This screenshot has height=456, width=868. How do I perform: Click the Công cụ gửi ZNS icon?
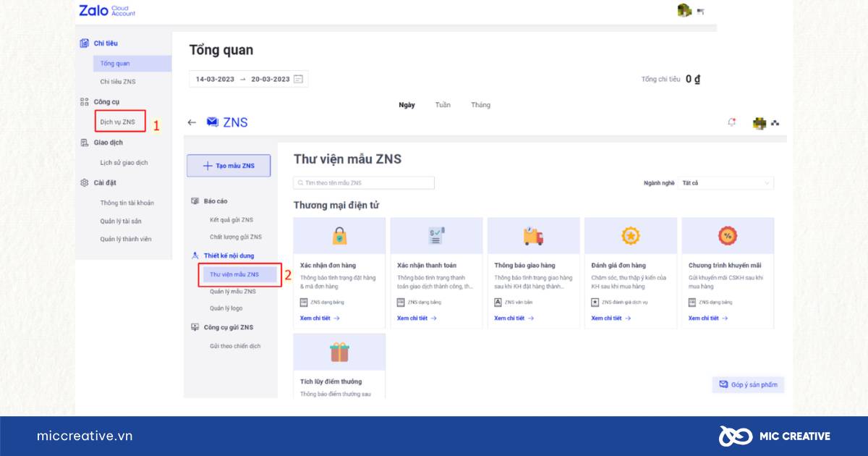click(195, 327)
